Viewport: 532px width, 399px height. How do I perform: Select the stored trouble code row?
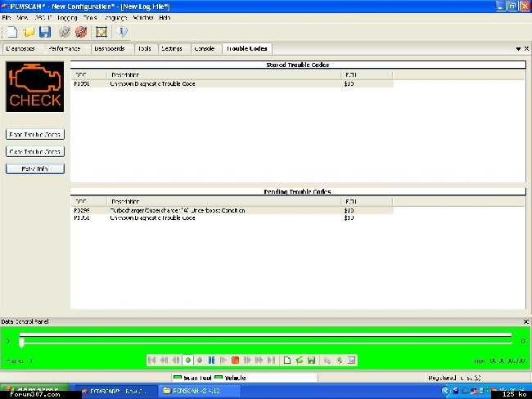[x=232, y=83]
